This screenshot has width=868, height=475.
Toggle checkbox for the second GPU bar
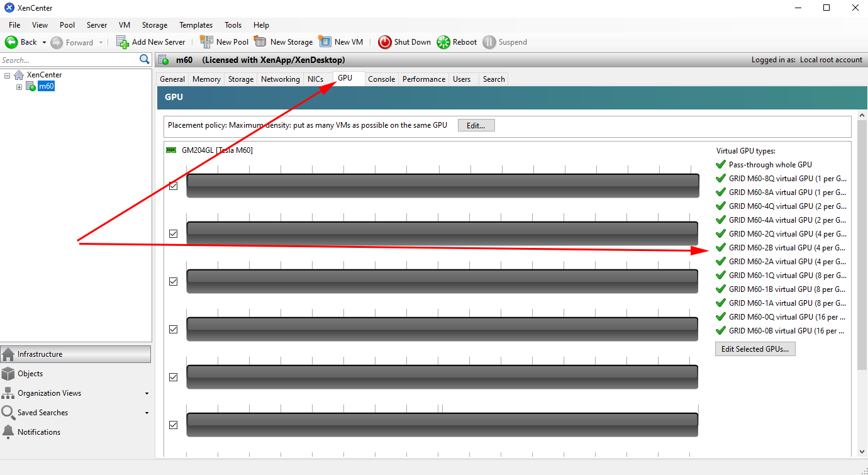pyautogui.click(x=173, y=233)
